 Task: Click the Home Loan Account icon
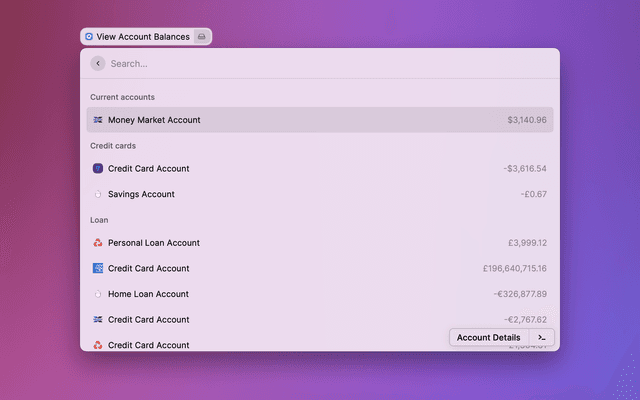[98, 294]
